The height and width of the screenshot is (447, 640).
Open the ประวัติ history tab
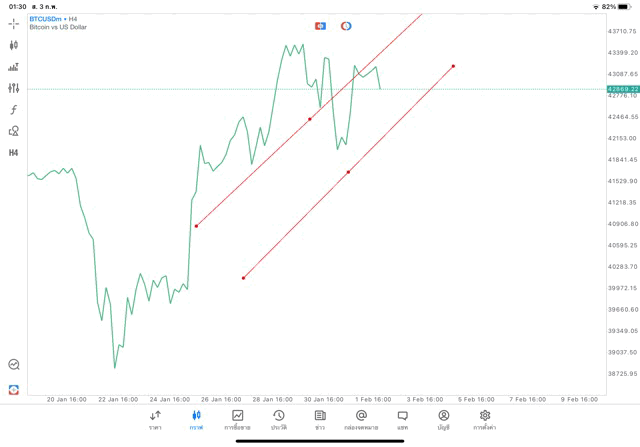tap(278, 419)
